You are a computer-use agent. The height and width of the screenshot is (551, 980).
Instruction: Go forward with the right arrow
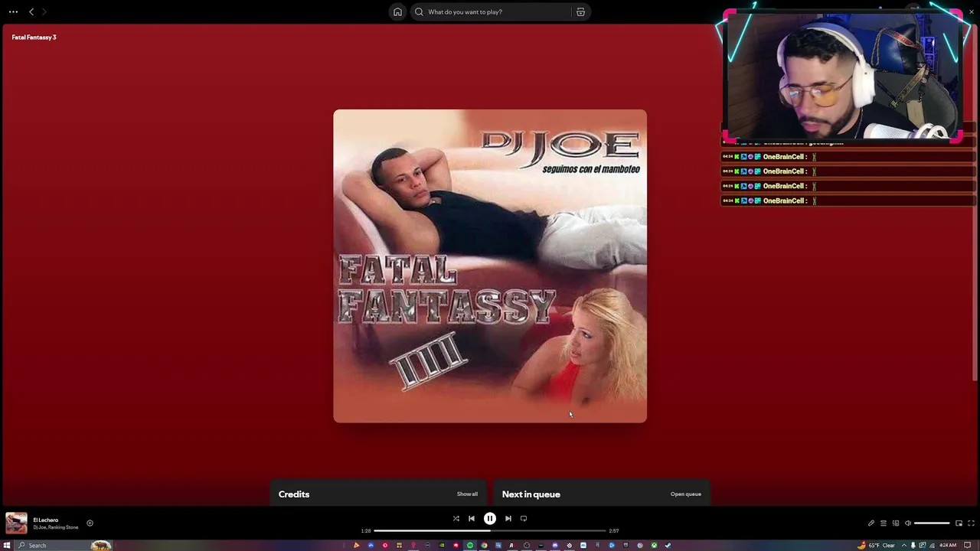point(44,11)
